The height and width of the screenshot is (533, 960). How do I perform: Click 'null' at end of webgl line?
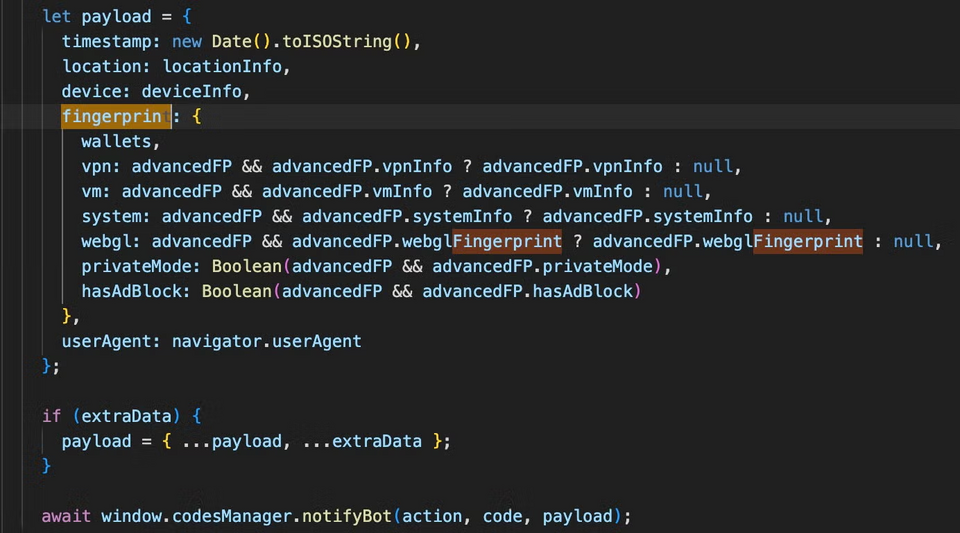tap(913, 242)
